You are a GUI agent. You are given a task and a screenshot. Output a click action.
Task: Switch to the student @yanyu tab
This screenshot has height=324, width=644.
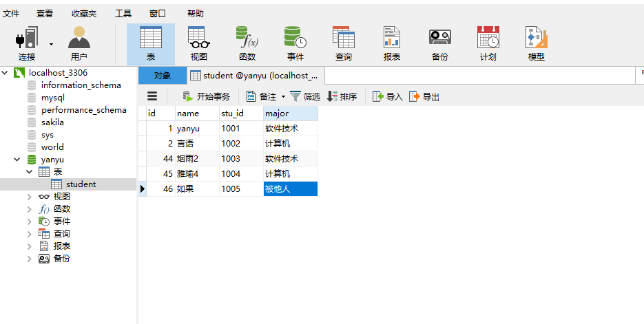pyautogui.click(x=255, y=76)
